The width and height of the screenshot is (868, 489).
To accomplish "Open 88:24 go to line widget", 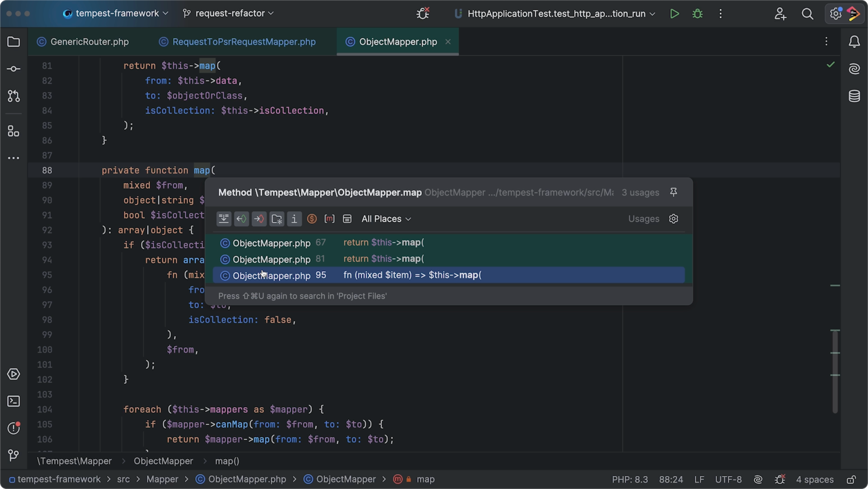I will (x=671, y=479).
